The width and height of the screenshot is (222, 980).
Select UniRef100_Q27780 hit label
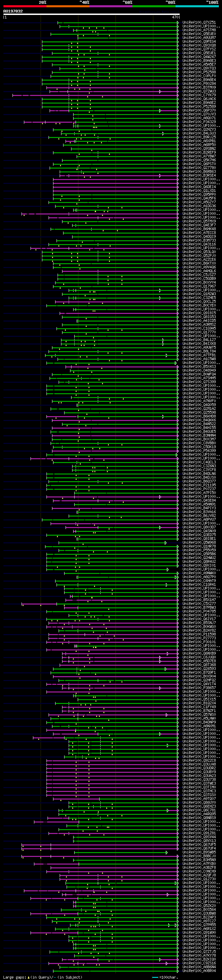pyautogui.click(x=199, y=168)
